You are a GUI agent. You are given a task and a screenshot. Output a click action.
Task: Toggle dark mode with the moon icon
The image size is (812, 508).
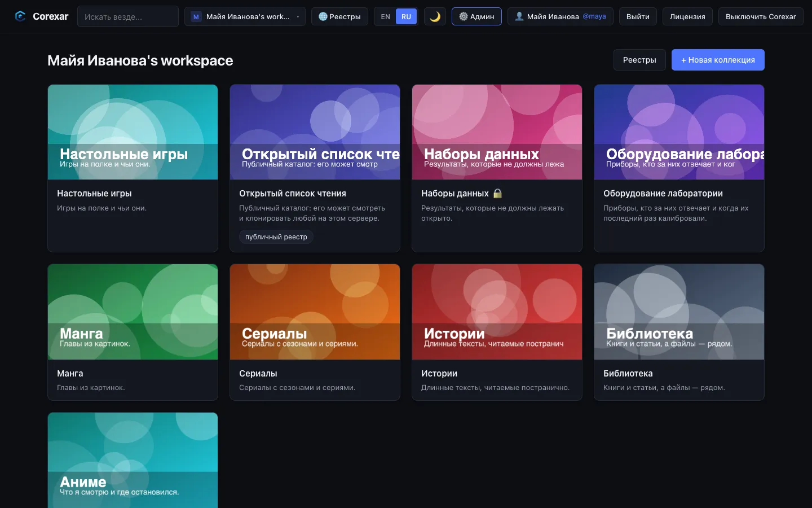point(435,16)
